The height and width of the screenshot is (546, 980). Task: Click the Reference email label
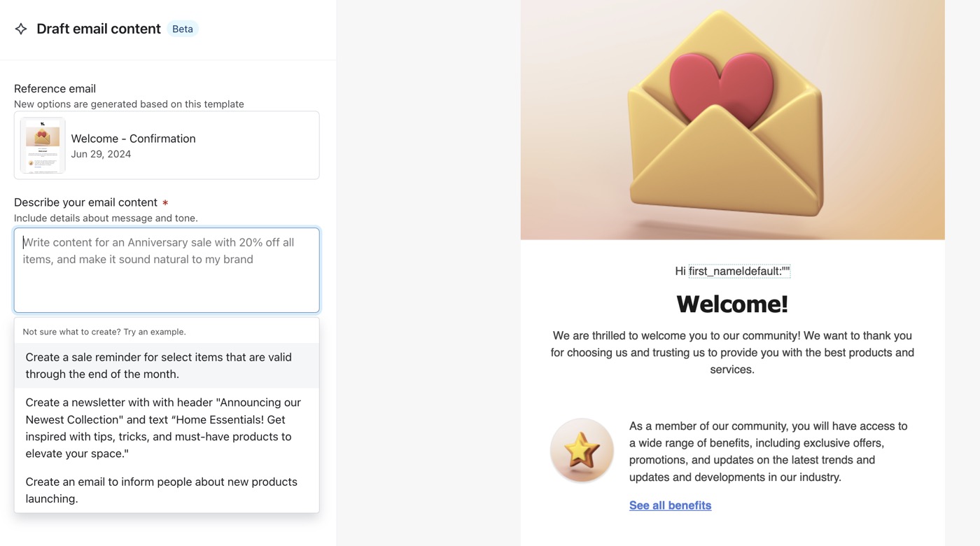(x=55, y=89)
